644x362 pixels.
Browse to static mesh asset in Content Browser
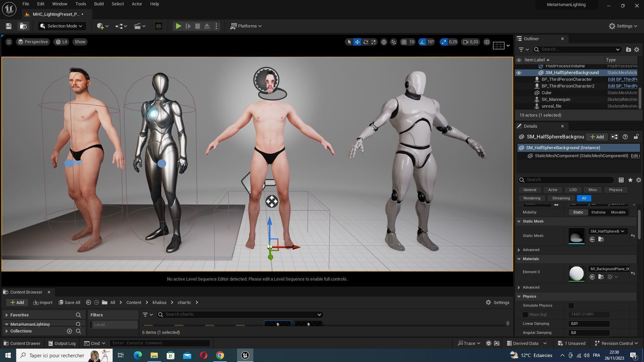[601, 239]
